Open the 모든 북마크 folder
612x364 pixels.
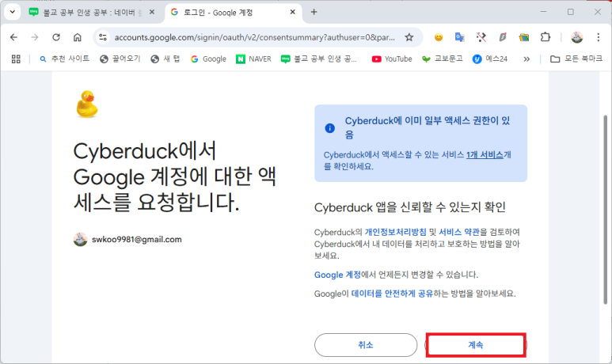pos(576,59)
